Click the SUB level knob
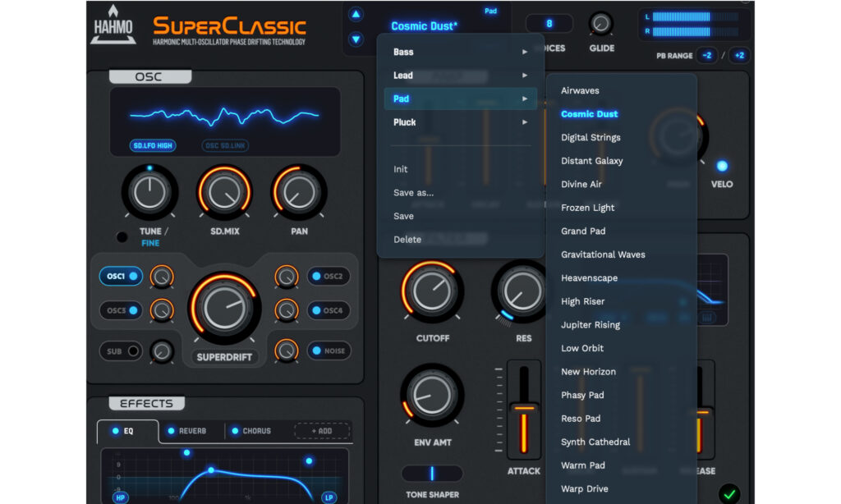 pos(162,351)
